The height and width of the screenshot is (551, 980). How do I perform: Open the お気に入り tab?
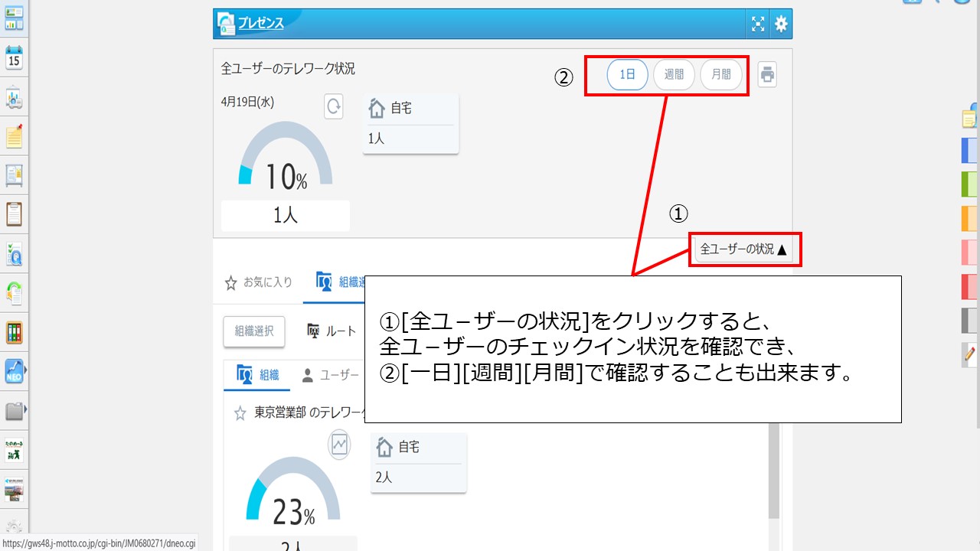click(x=259, y=282)
